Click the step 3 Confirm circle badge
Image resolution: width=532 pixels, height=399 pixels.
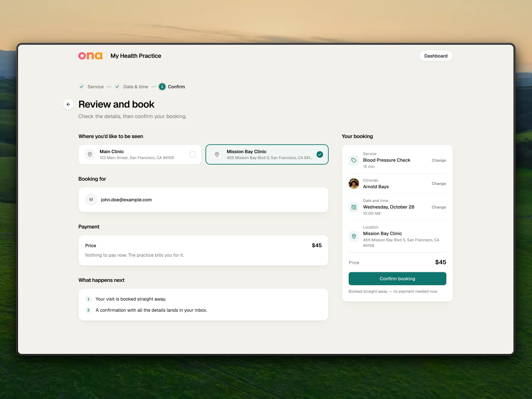[162, 86]
